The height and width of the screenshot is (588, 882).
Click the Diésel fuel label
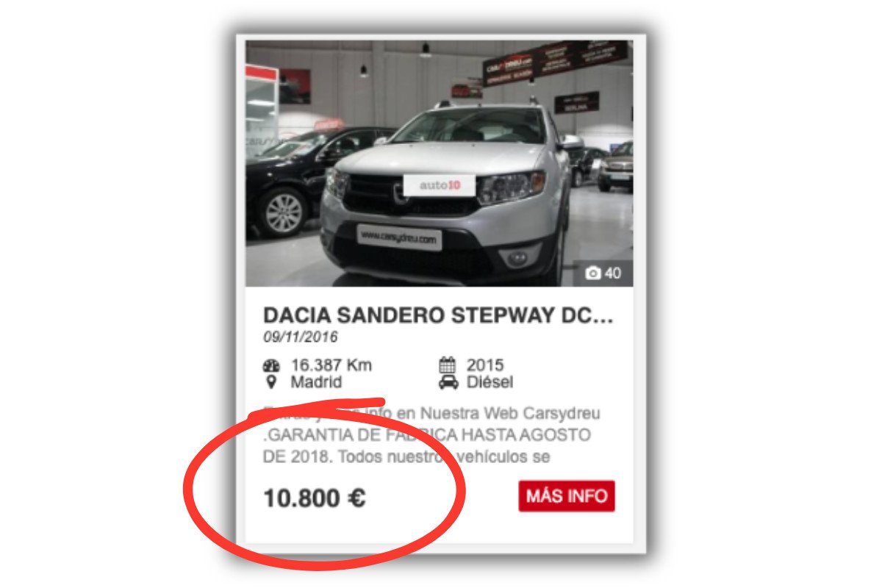pyautogui.click(x=490, y=382)
